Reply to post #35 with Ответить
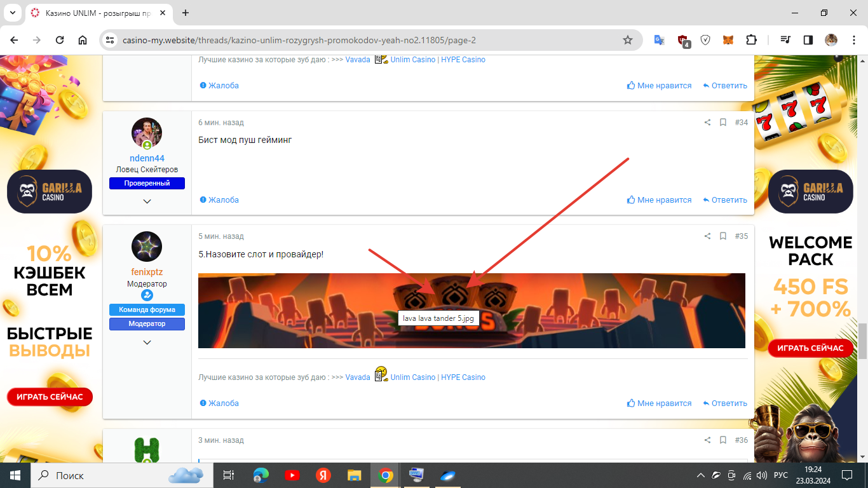This screenshot has height=488, width=868. 725,403
